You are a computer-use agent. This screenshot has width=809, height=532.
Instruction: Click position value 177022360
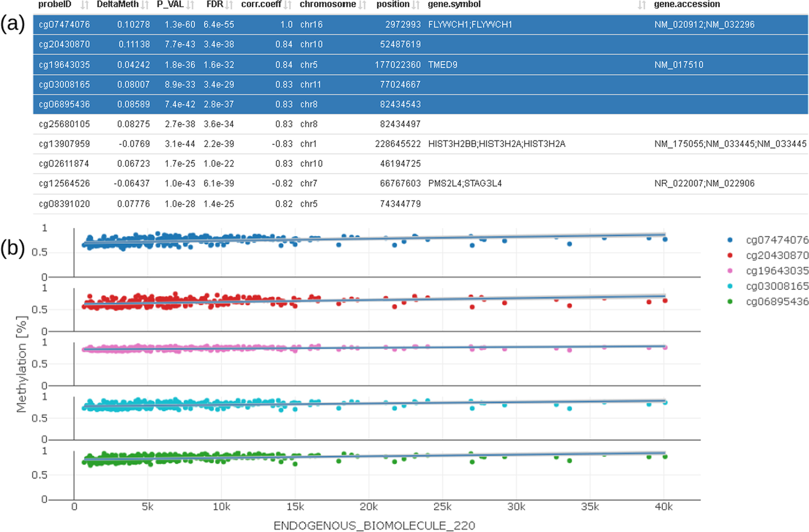coord(398,65)
